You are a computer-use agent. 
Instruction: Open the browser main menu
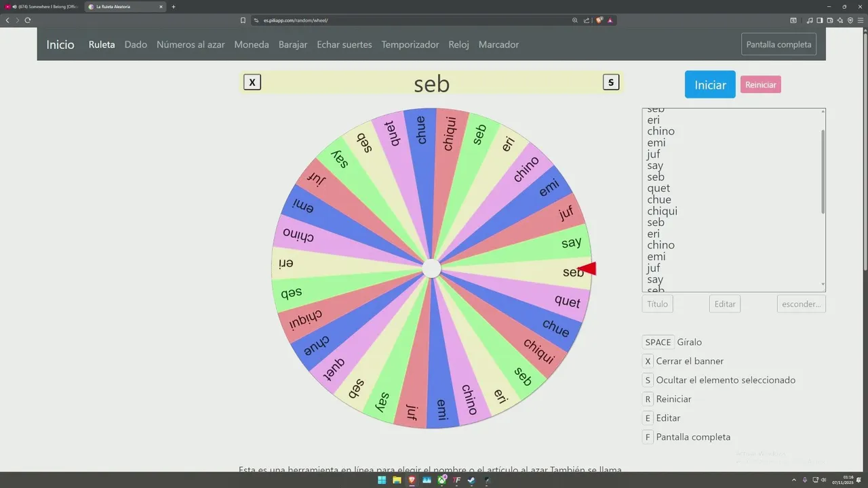[861, 20]
